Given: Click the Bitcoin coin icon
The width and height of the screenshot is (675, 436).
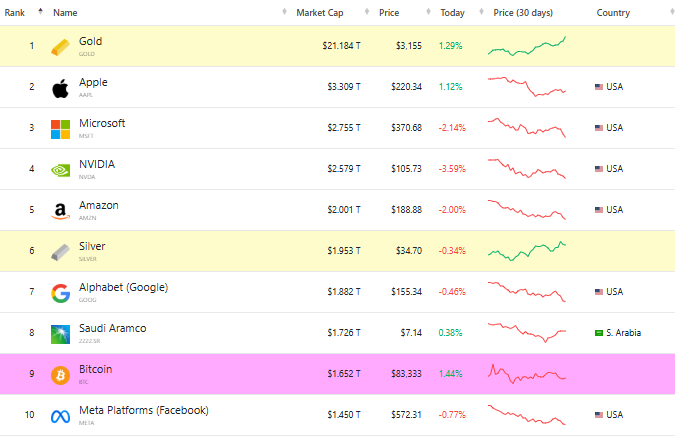Looking at the screenshot, I should click(x=60, y=375).
